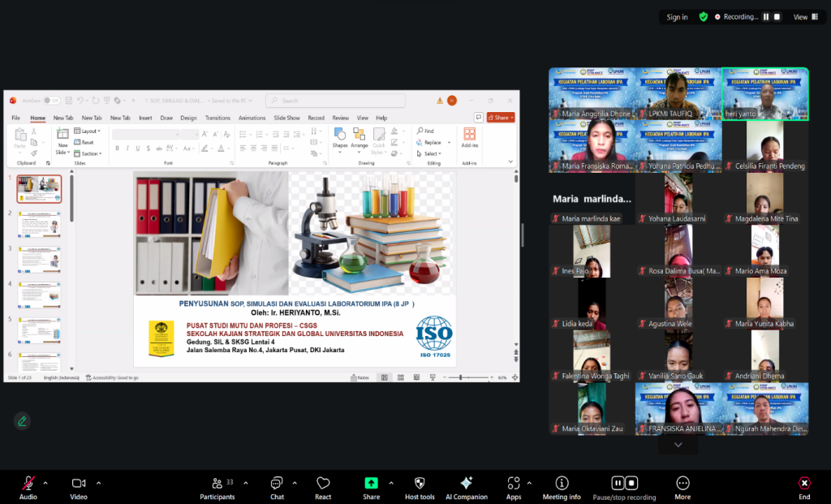The image size is (831, 504).
Task: Click the green annotation pencil icon
Action: tap(22, 420)
